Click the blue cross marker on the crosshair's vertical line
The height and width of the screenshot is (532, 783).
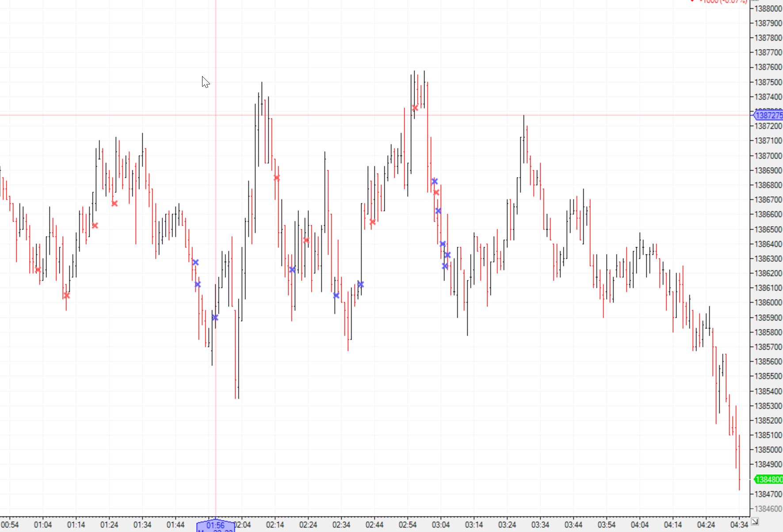215,318
